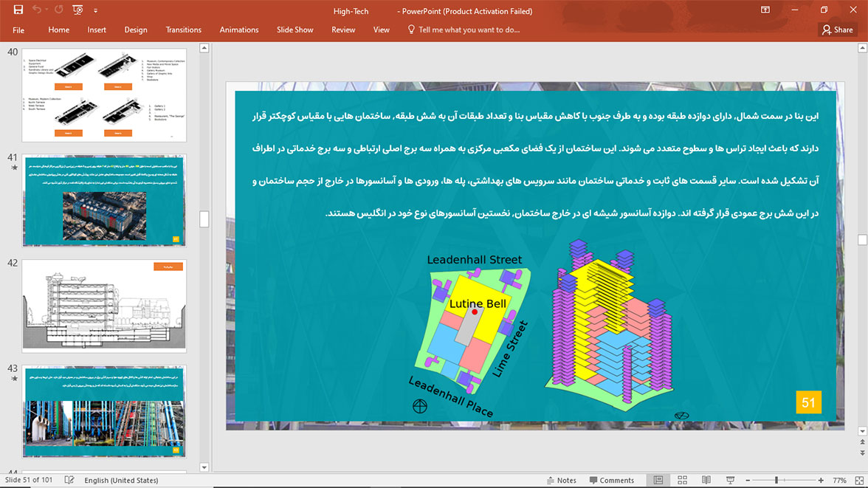The image size is (868, 488).
Task: Toggle the Comments pane
Action: pyautogui.click(x=612, y=480)
